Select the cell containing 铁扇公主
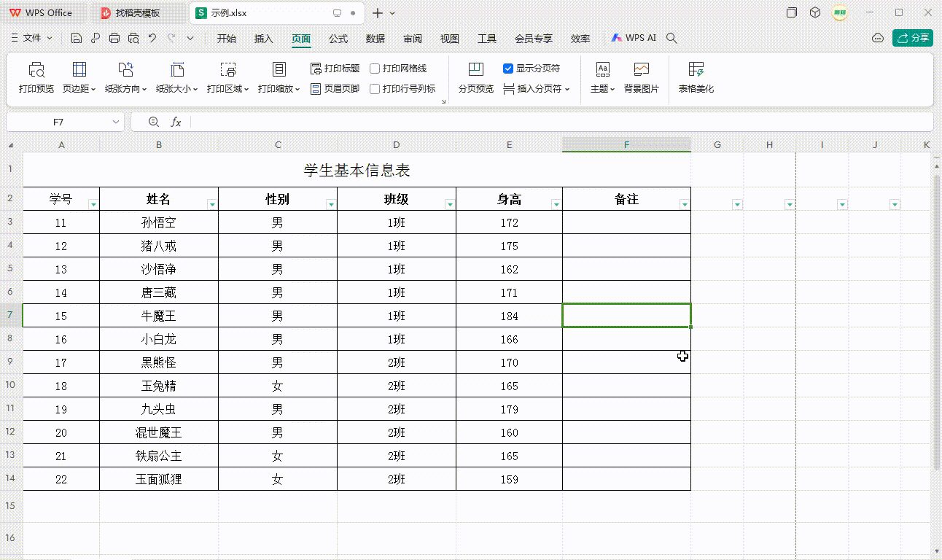 [159, 456]
